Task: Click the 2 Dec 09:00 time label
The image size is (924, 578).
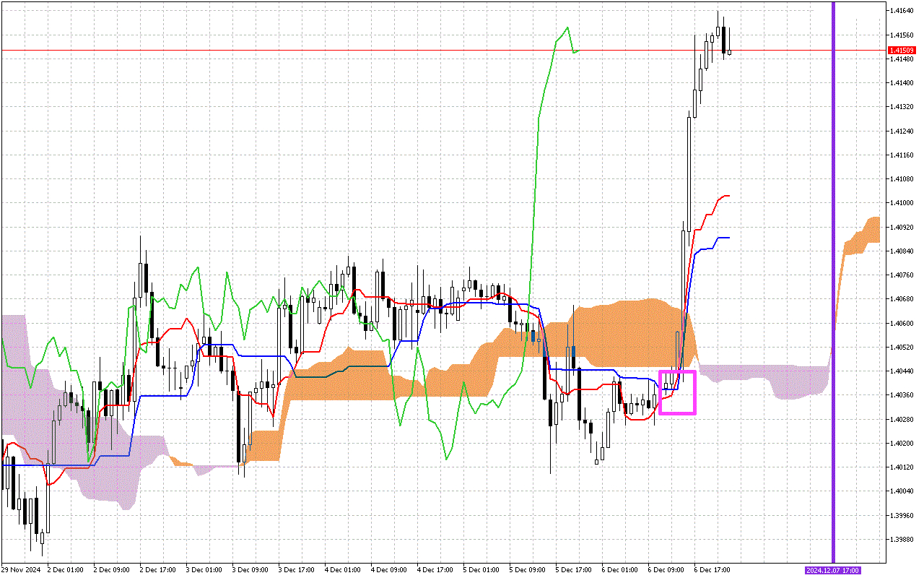Action: 112,570
